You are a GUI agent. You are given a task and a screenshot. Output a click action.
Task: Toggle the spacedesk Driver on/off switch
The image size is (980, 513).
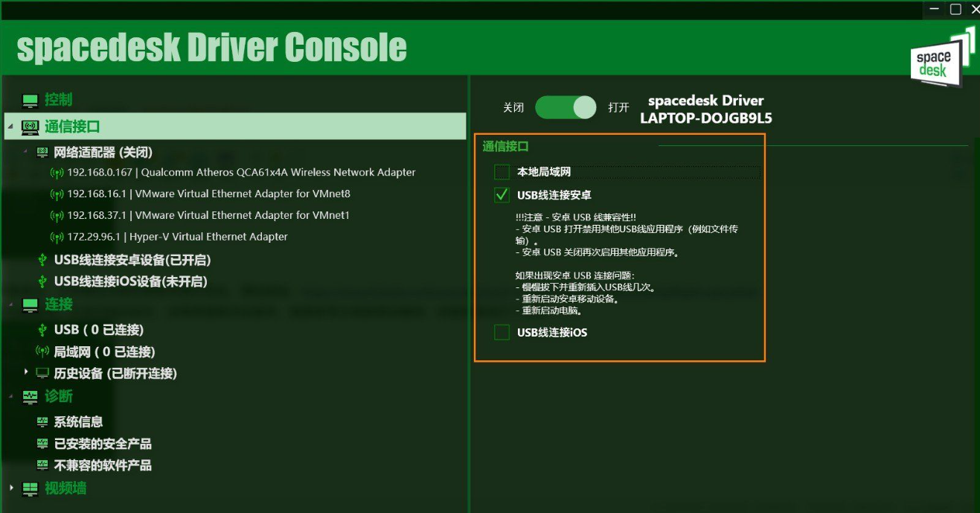566,107
